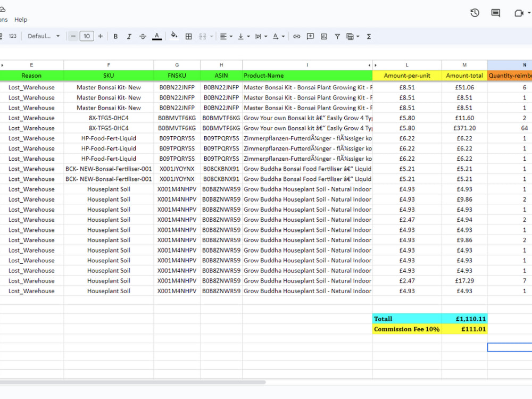Click the merge cells icon

click(203, 36)
